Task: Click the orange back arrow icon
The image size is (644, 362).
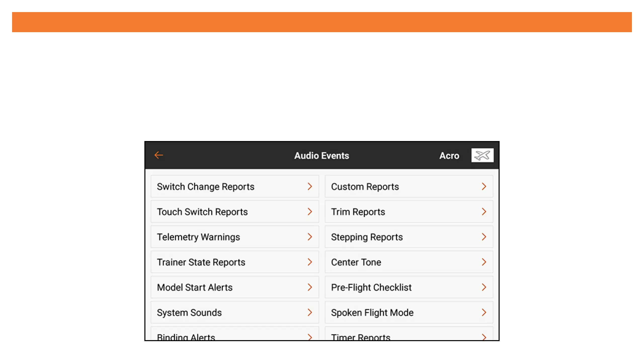Action: tap(158, 155)
